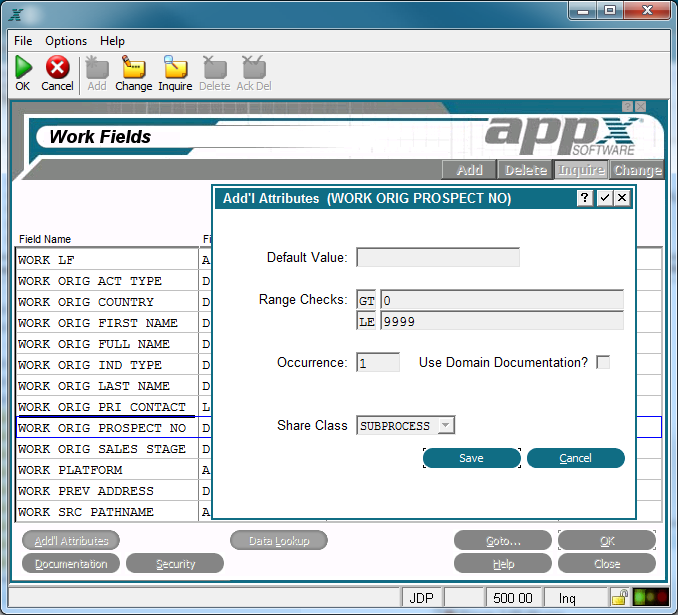678x615 pixels.
Task: Click the small help icon above Work Fields banner
Action: [627, 106]
